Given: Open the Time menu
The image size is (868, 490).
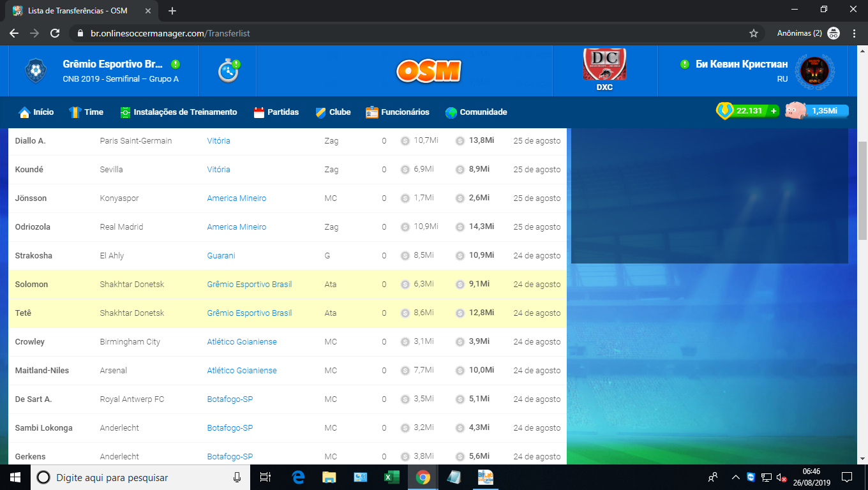Looking at the screenshot, I should pos(86,112).
